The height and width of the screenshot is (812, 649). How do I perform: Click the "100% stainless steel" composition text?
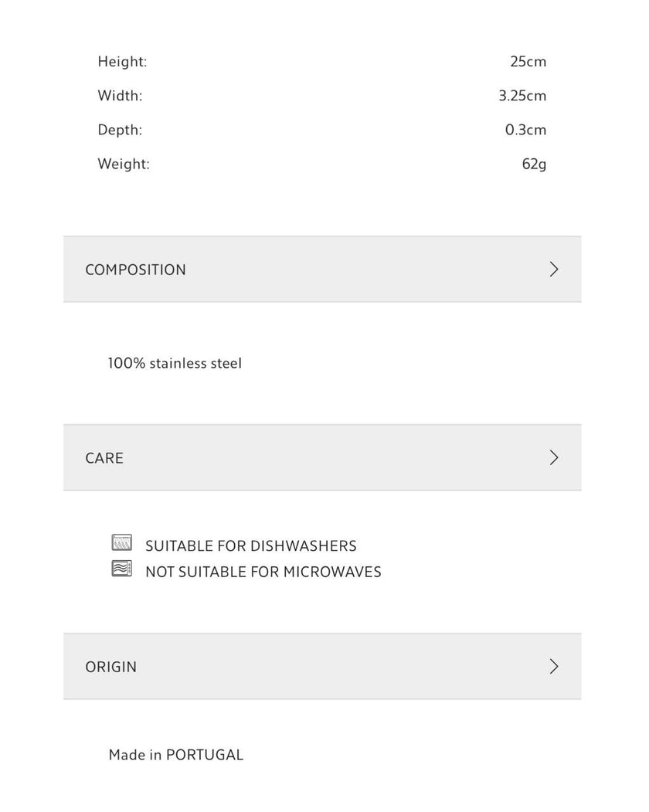(x=175, y=363)
